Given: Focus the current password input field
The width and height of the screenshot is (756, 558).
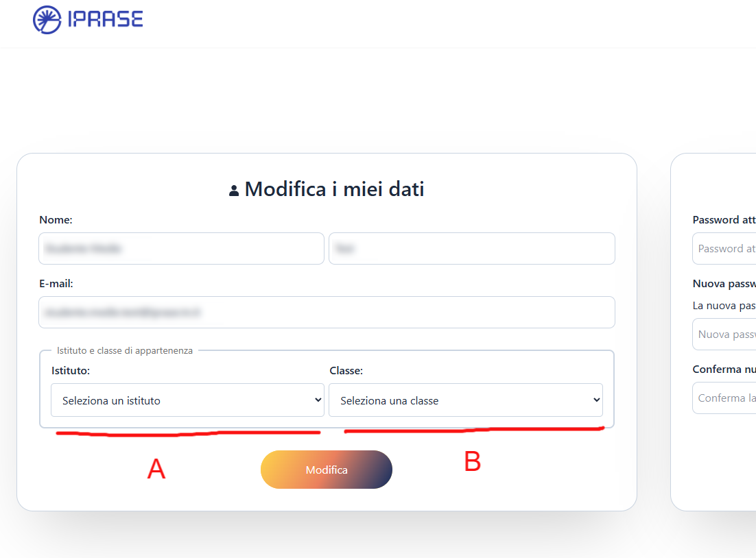Looking at the screenshot, I should pyautogui.click(x=724, y=249).
